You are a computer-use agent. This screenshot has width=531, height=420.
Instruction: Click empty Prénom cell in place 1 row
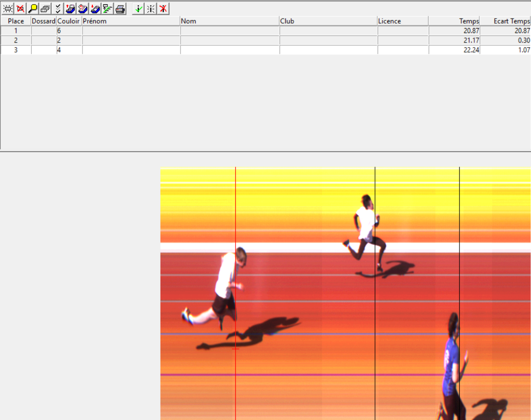[x=131, y=31]
